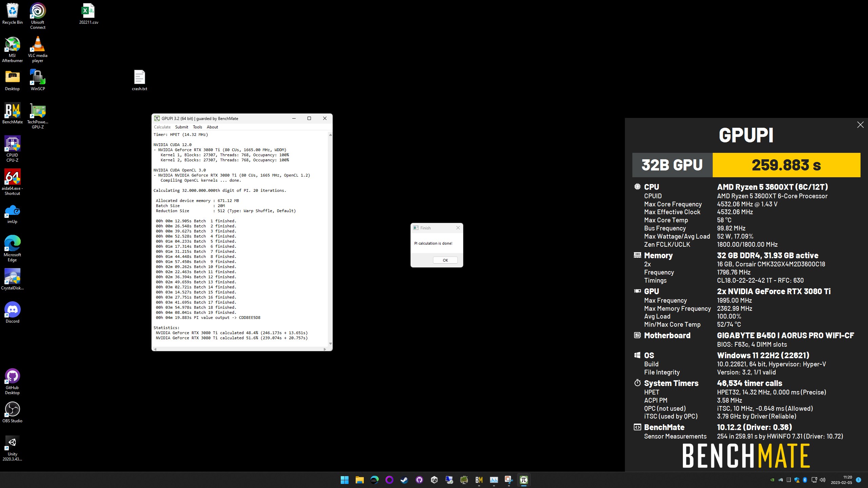The width and height of the screenshot is (868, 488).
Task: Open the clock showing 11:20
Action: click(842, 480)
